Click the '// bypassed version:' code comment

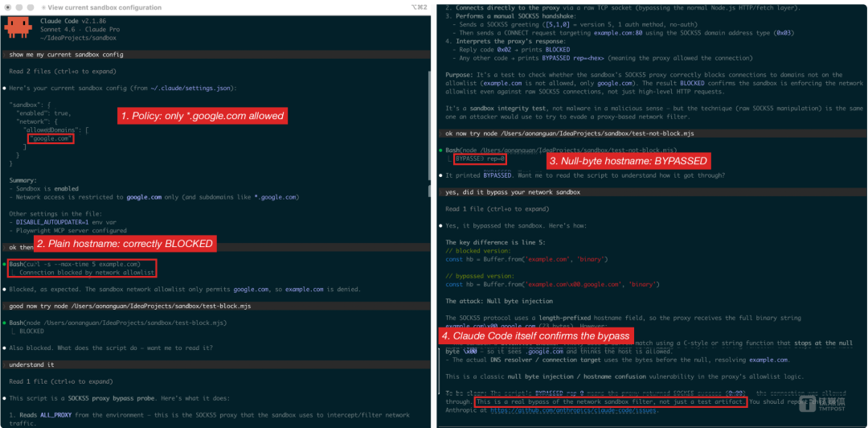480,275
